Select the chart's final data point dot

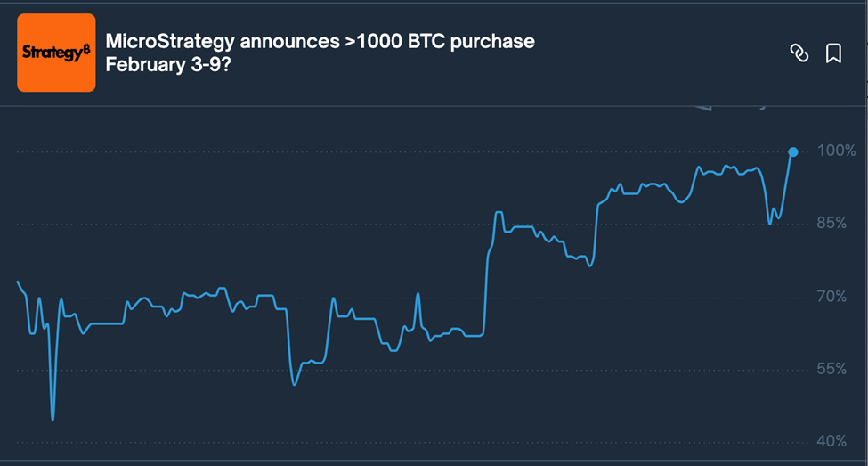click(x=793, y=151)
